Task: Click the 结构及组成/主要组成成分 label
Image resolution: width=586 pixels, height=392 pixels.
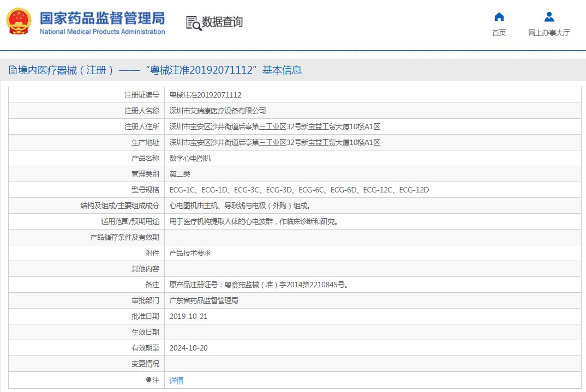Action: point(119,206)
